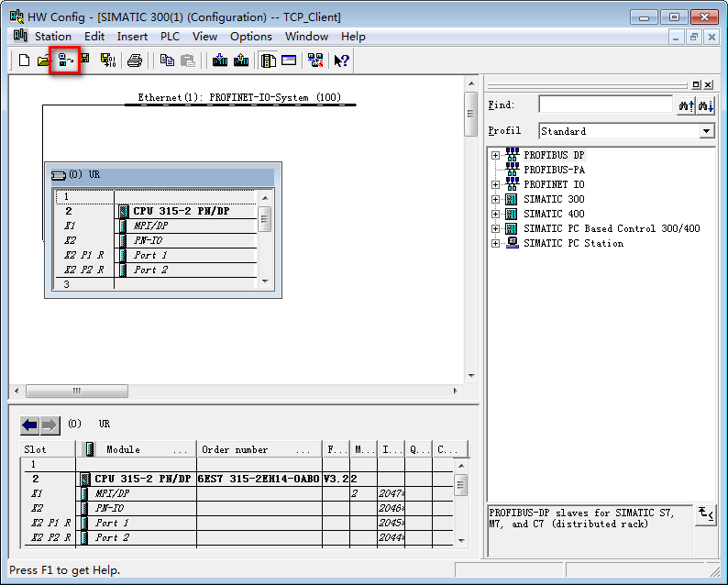
Task: Click the Print toolbar icon
Action: tap(135, 61)
